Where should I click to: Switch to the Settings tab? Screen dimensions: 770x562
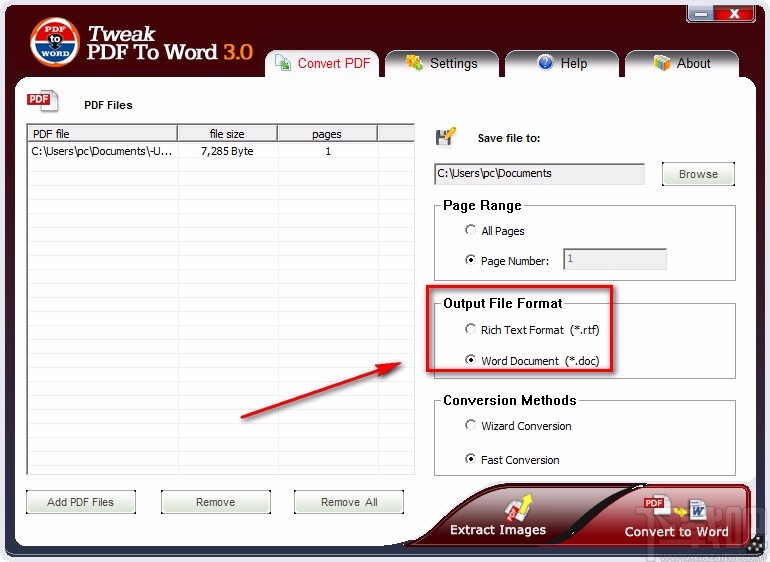click(442, 63)
